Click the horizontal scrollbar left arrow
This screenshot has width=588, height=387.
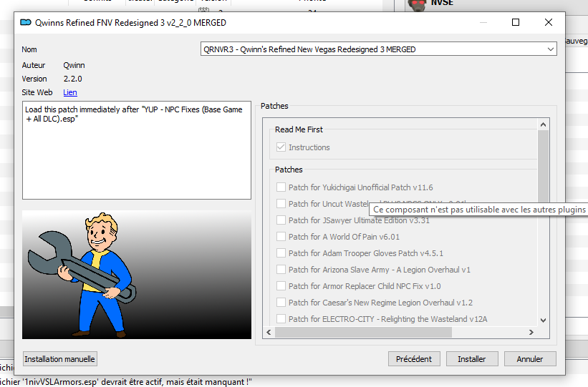(x=269, y=333)
